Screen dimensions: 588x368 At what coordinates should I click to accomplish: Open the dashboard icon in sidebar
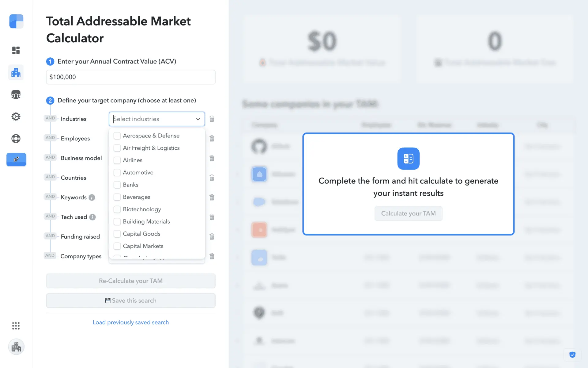(16, 50)
